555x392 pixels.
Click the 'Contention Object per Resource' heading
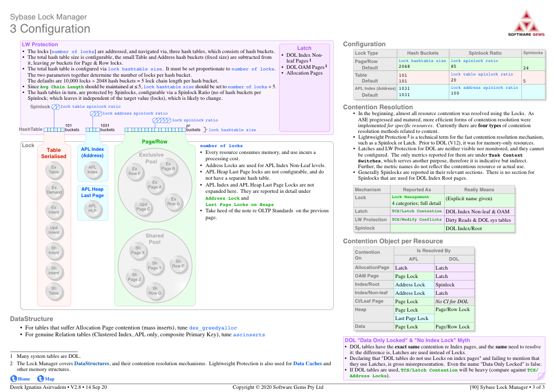pyautogui.click(x=393, y=241)
